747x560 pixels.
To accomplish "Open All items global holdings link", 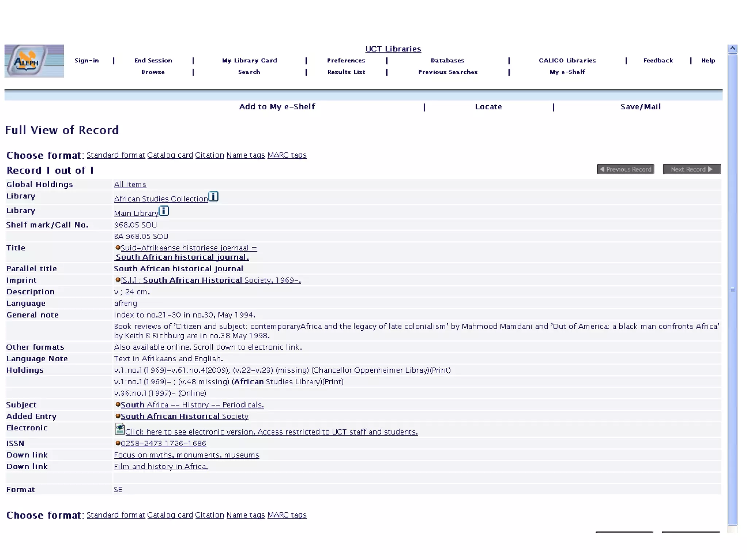I will [130, 184].
